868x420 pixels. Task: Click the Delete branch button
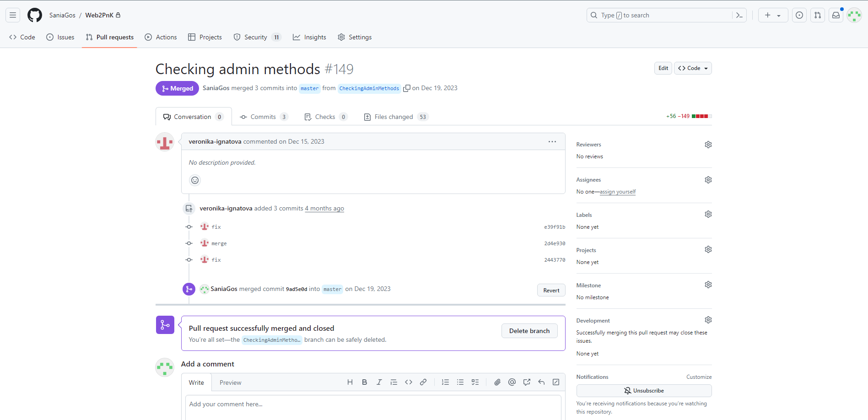(x=529, y=331)
